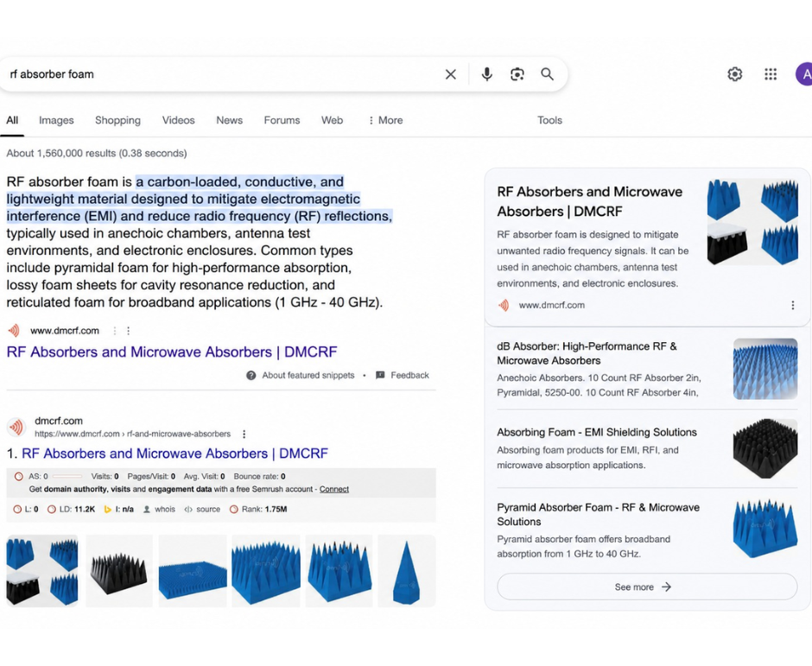Open the Videos tab
This screenshot has width=812, height=666.
click(x=178, y=120)
